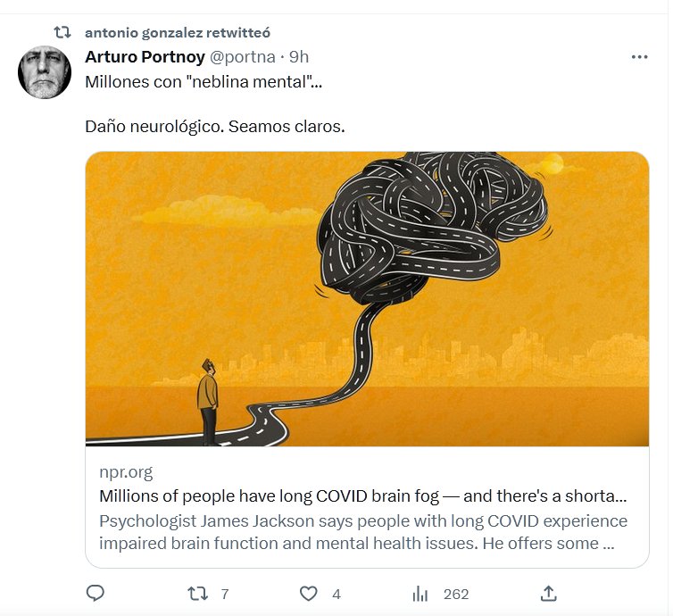
Task: Click the view count of 262
Action: 455,594
